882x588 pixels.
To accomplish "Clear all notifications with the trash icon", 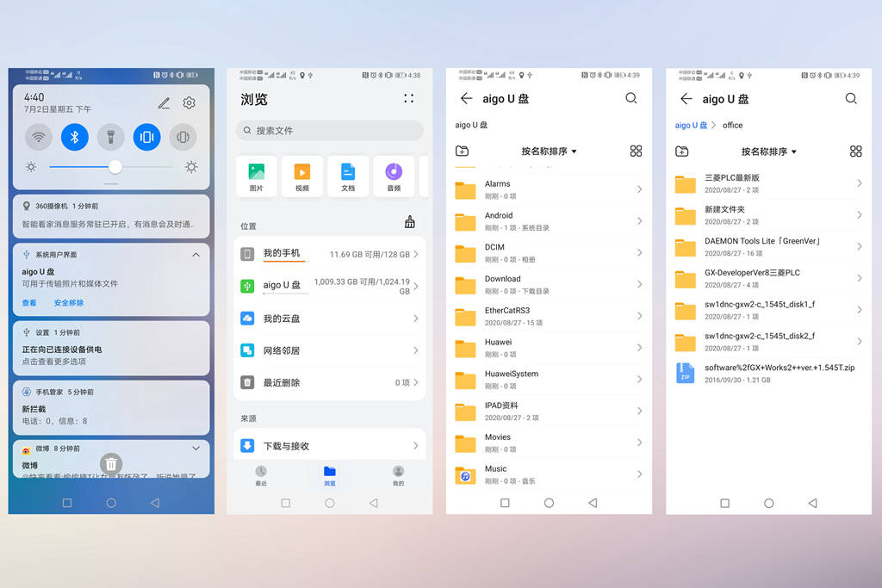I will (x=110, y=464).
